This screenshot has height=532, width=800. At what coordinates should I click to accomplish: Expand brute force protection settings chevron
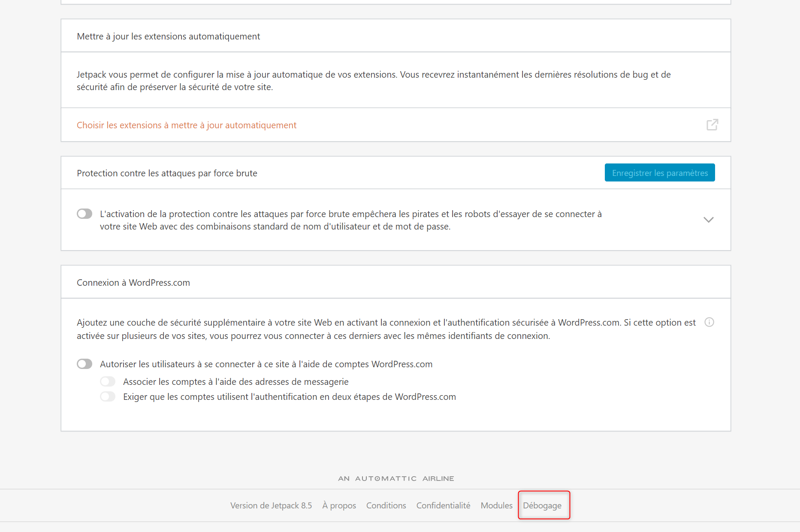tap(709, 220)
